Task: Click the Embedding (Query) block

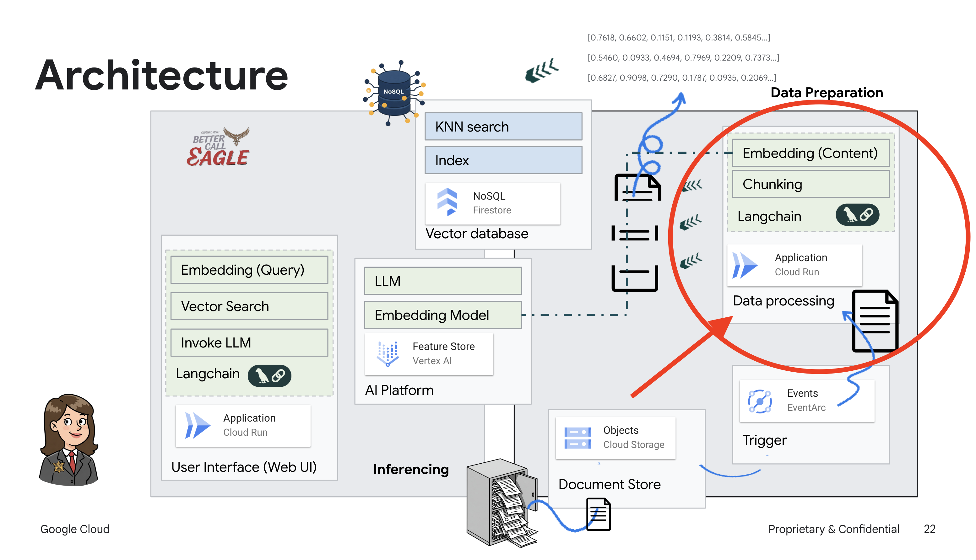Action: pyautogui.click(x=249, y=270)
